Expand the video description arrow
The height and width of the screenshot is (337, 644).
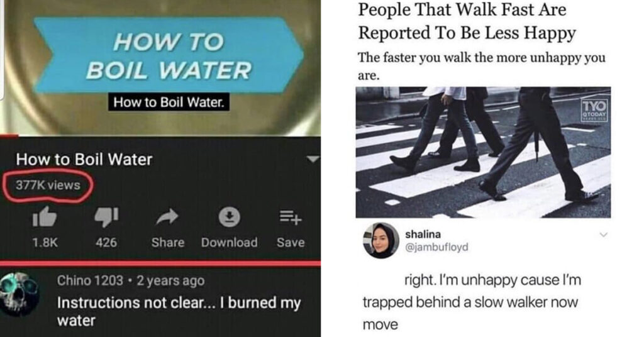pyautogui.click(x=313, y=159)
